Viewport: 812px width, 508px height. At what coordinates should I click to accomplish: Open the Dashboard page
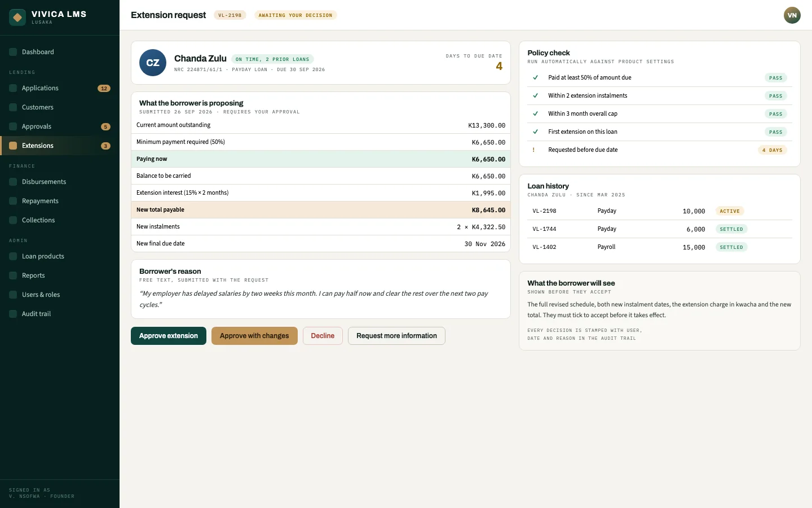coord(60,52)
